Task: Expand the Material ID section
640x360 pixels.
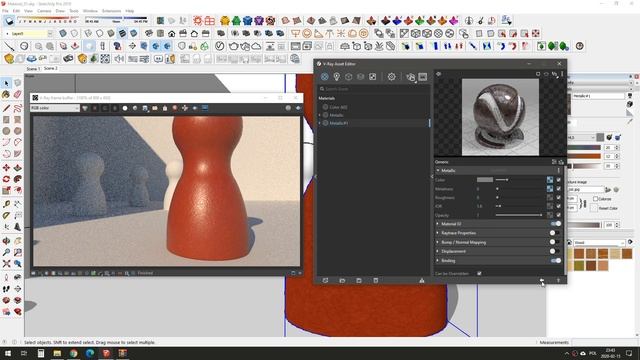Action: 438,224
